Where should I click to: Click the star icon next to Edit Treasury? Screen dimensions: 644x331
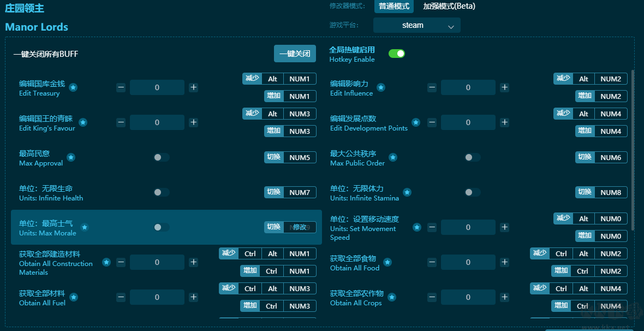[73, 87]
